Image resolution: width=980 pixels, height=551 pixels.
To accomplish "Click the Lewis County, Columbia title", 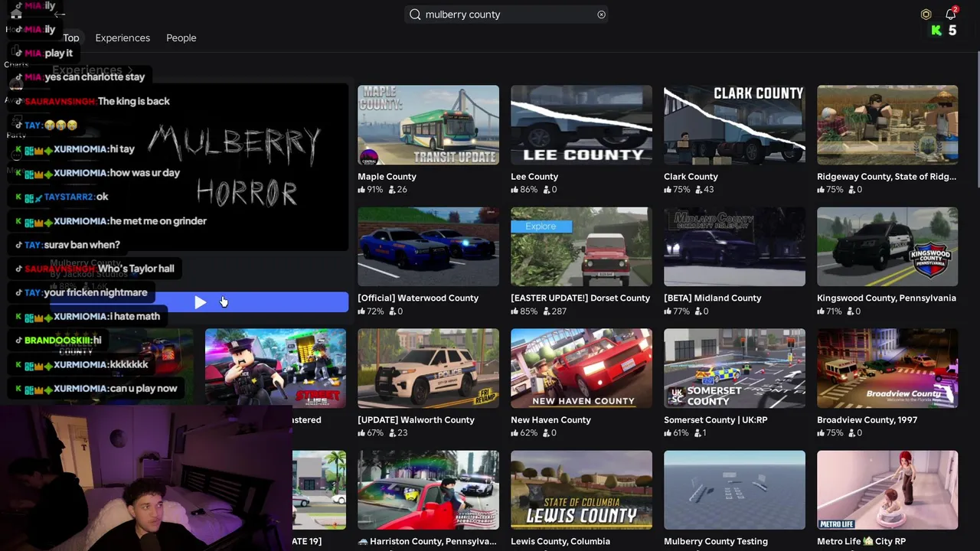I will [560, 542].
